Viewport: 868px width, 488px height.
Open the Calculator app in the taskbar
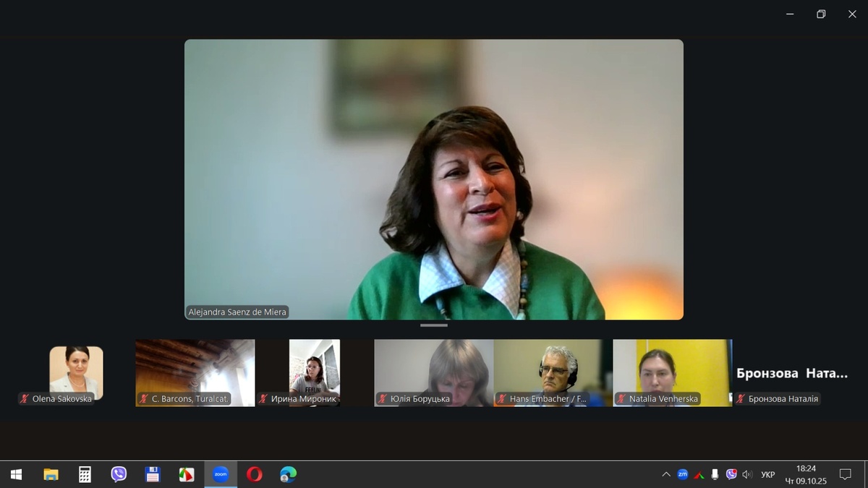click(85, 474)
